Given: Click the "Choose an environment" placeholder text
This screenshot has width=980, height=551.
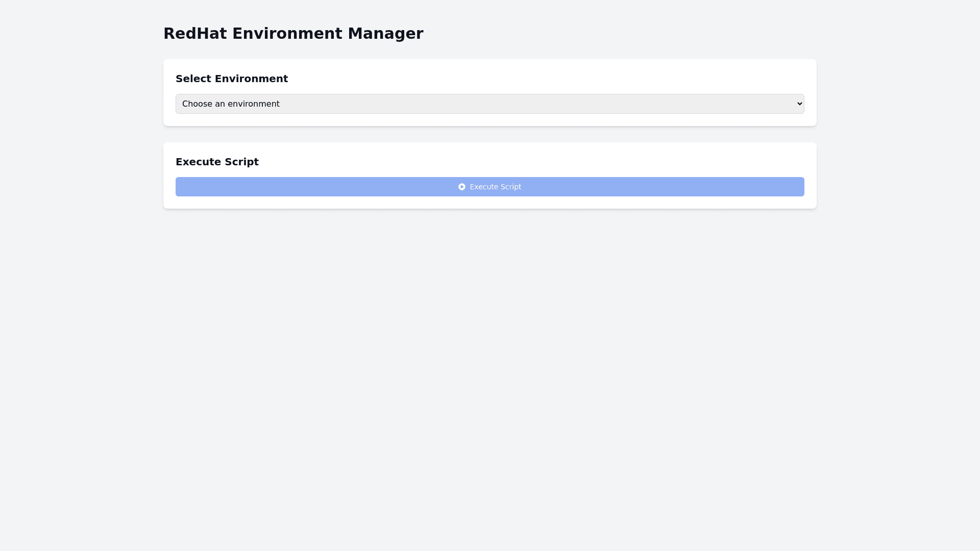Looking at the screenshot, I should point(231,104).
